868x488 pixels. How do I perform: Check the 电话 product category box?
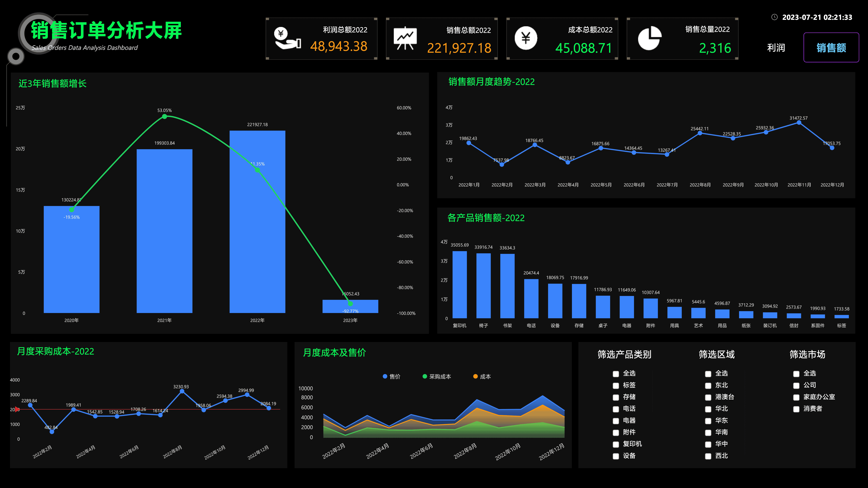(x=616, y=409)
